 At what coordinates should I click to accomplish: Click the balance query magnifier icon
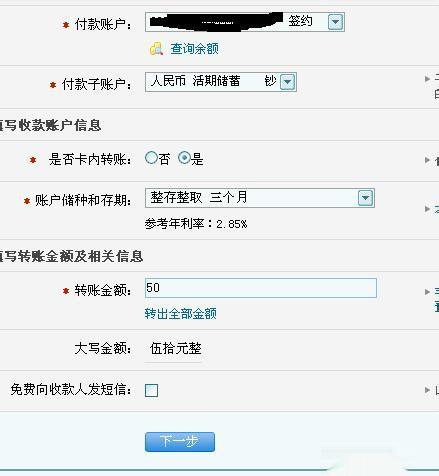click(x=156, y=49)
